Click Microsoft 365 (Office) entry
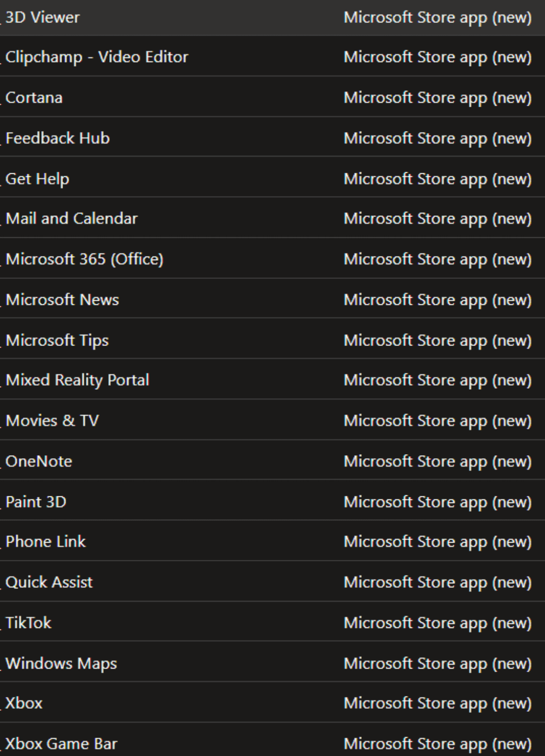 [x=84, y=259]
